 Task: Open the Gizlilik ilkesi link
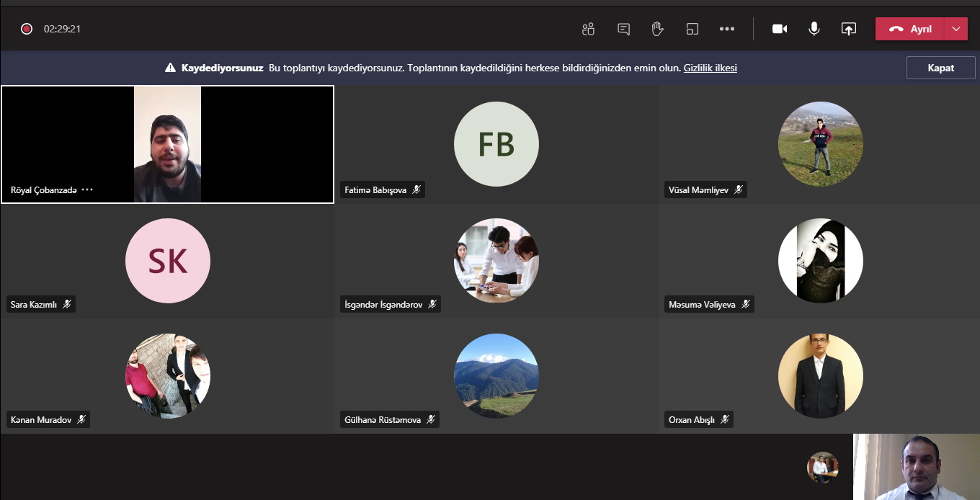(x=710, y=68)
